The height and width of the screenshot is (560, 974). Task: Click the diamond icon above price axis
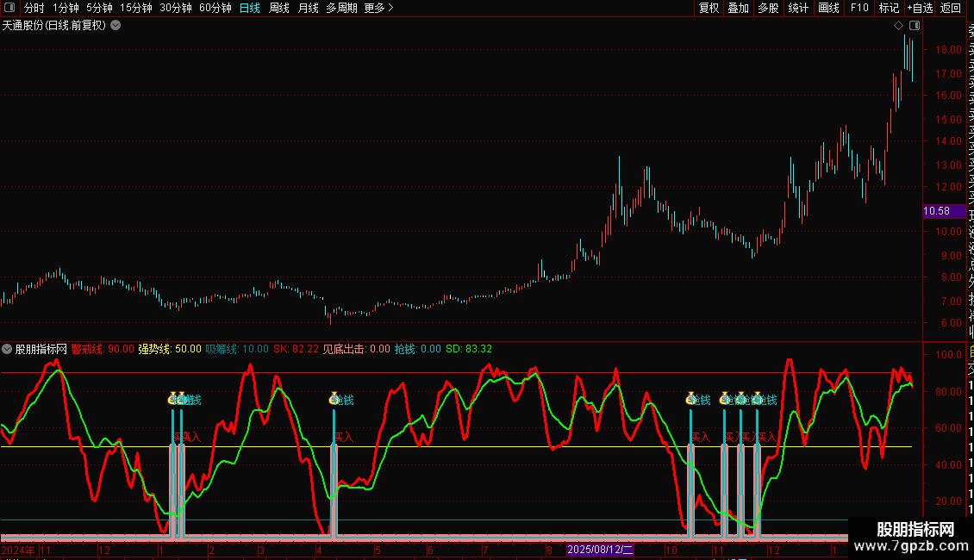pos(898,26)
